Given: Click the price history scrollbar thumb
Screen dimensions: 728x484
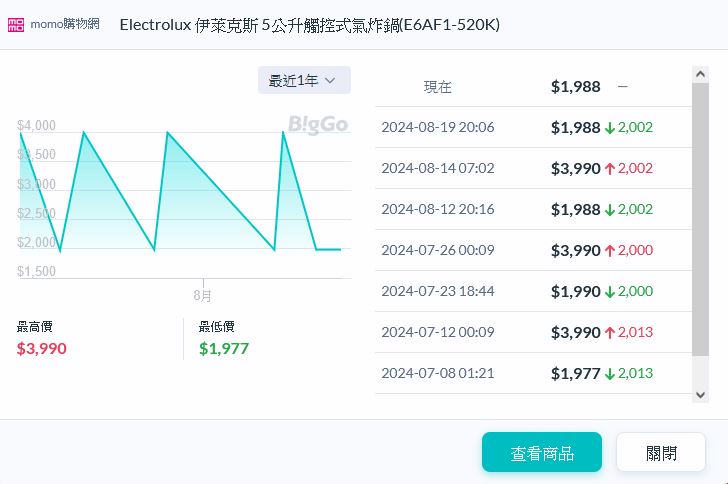Looking at the screenshot, I should click(700, 215).
